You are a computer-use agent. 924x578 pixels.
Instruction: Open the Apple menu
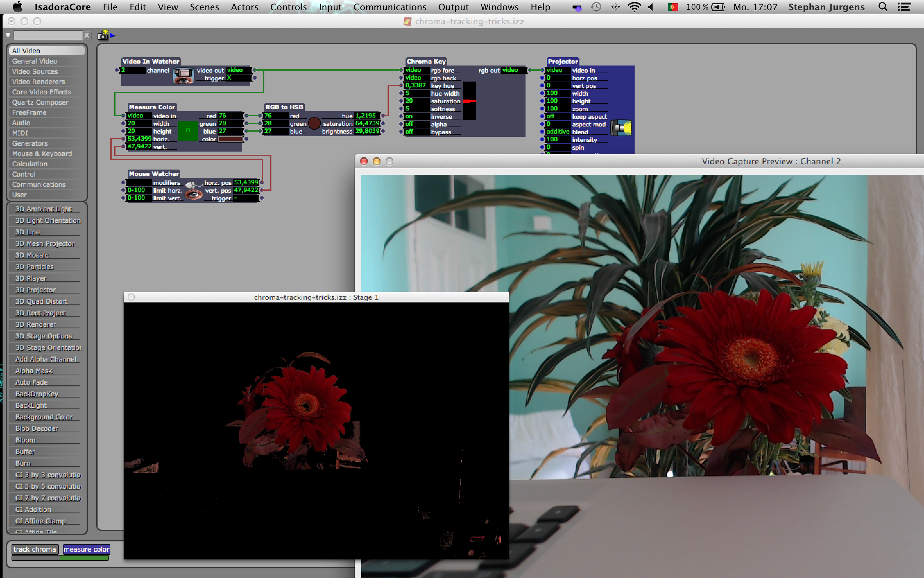18,6
